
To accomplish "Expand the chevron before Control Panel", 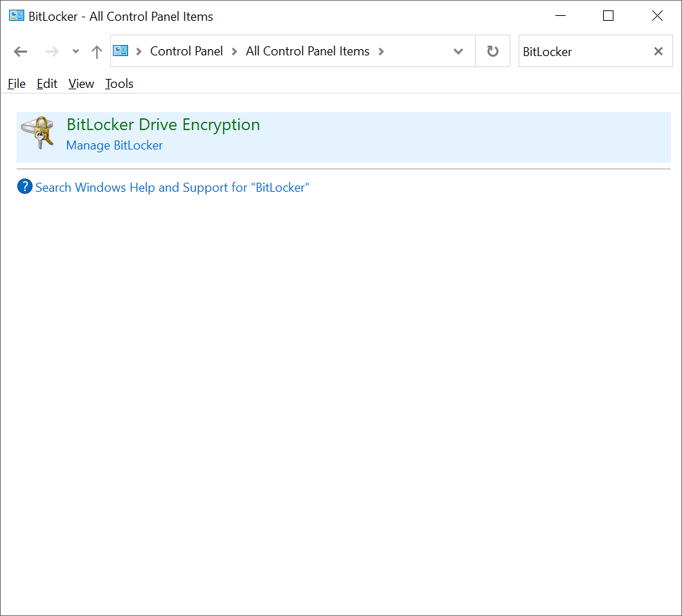I will point(139,51).
